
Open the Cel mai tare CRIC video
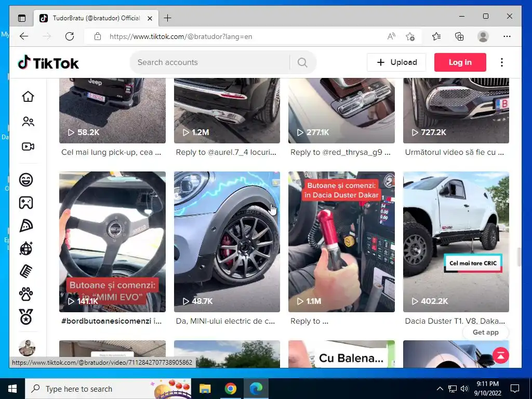[x=456, y=242]
